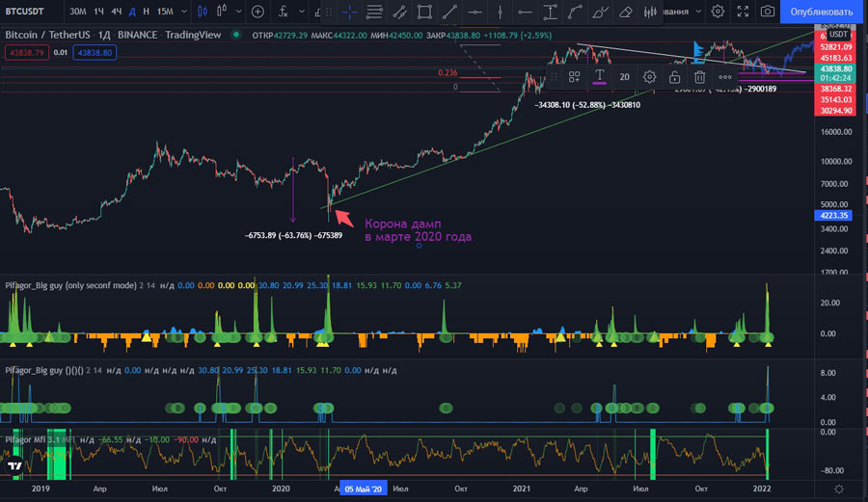Viewport: 868px width, 502px height.
Task: Expand the timeframe dropdown arrow after 15M
Action: (x=185, y=12)
